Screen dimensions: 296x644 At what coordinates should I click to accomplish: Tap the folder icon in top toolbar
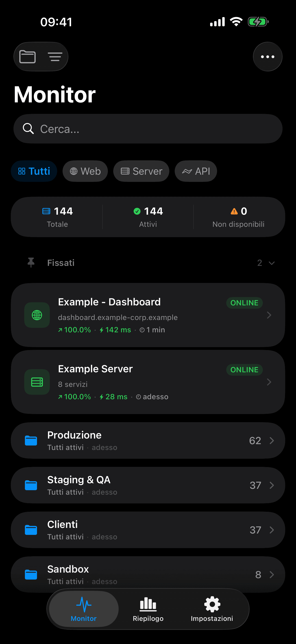click(27, 57)
